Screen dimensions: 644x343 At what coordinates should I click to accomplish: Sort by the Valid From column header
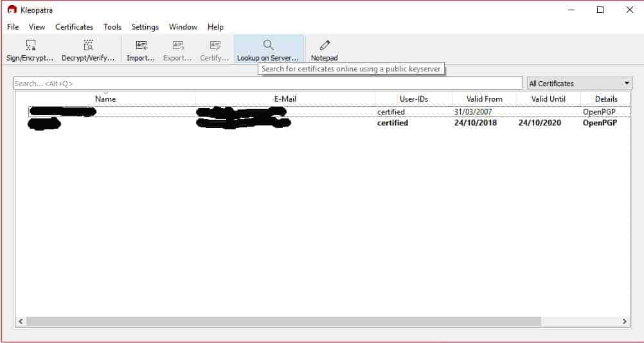coord(484,98)
